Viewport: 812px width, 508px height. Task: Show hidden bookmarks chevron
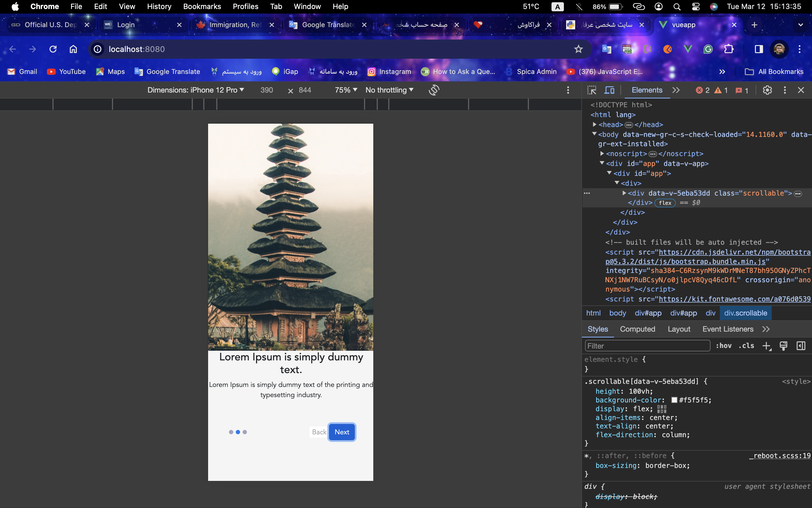[722, 72]
